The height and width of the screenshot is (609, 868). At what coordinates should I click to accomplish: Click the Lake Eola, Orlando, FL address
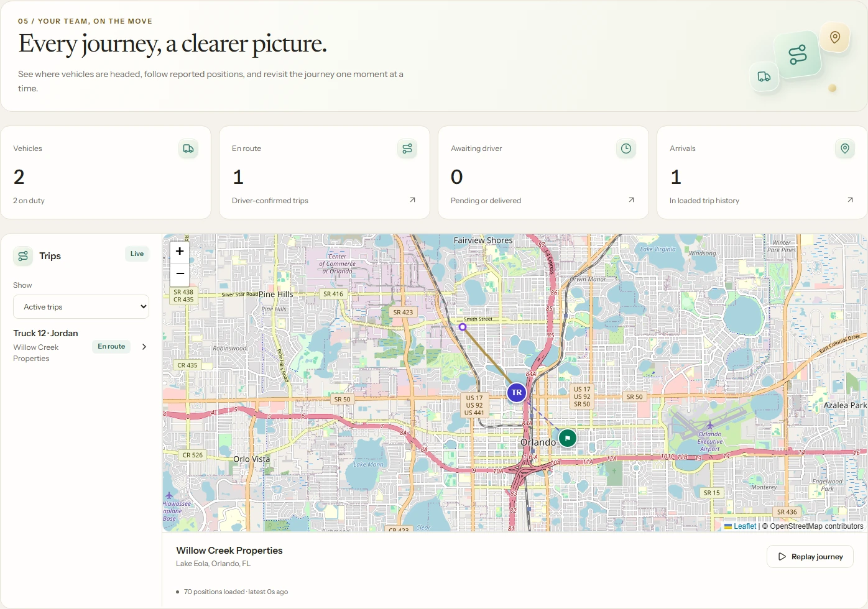(213, 564)
